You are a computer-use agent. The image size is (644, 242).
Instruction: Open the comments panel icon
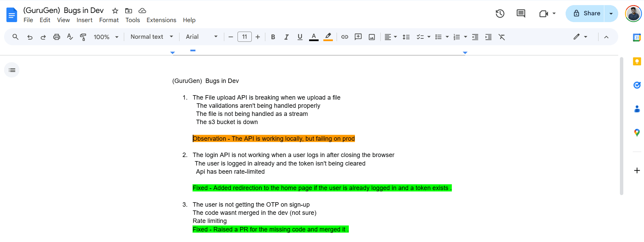click(x=520, y=14)
